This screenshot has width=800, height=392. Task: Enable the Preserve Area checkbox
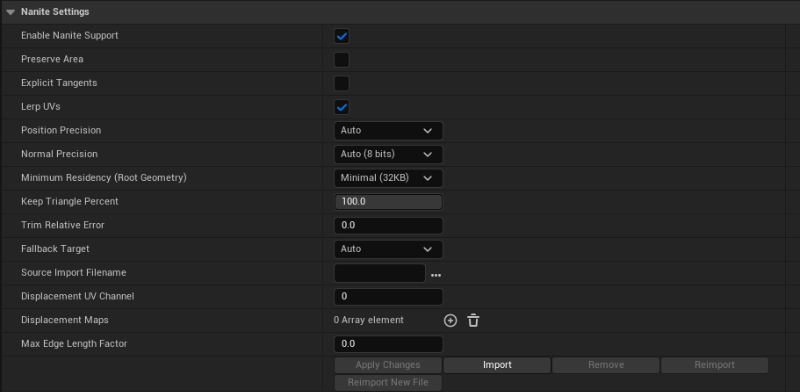click(x=341, y=60)
